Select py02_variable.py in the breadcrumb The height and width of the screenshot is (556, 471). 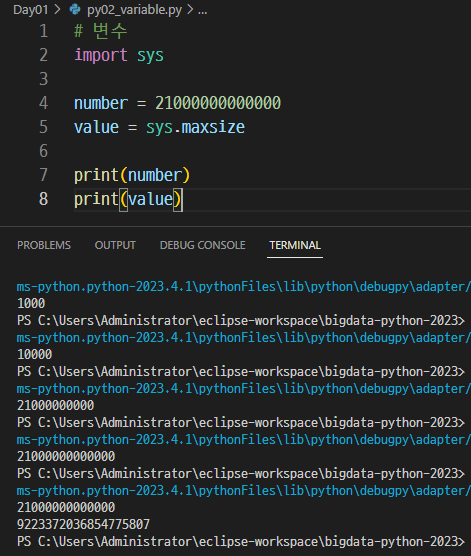point(134,10)
